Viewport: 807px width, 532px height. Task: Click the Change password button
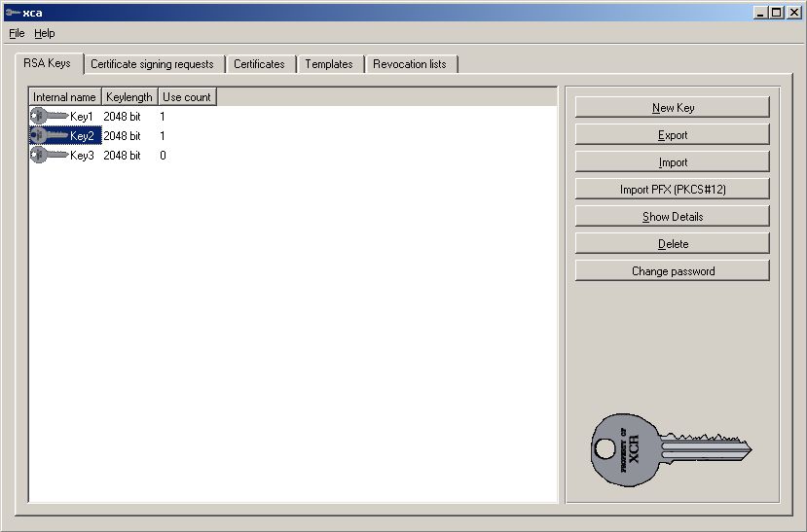click(x=672, y=271)
